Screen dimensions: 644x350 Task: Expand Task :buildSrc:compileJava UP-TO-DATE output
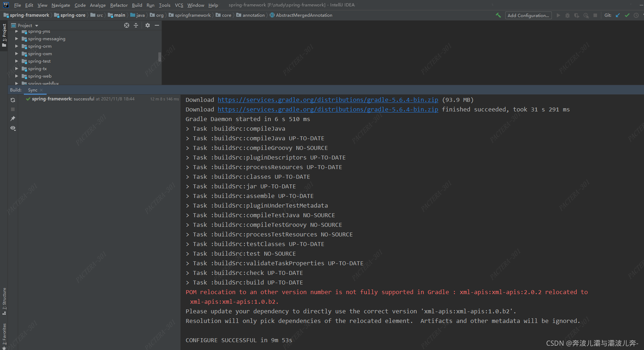[188, 139]
